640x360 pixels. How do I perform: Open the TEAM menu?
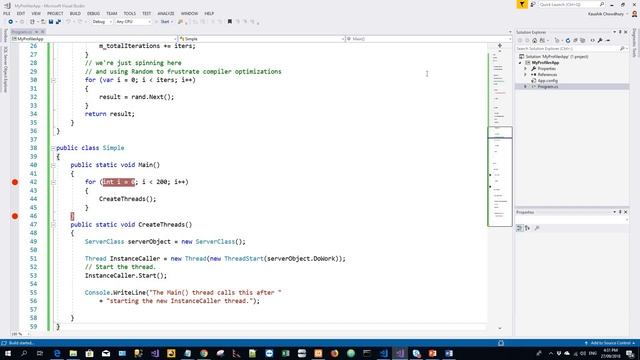(x=111, y=13)
